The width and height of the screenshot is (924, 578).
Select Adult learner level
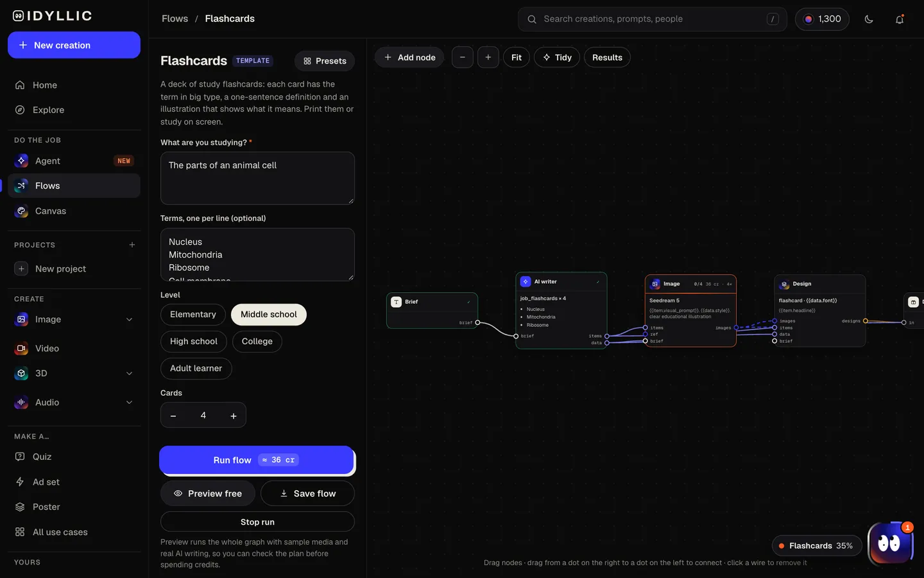coord(196,369)
